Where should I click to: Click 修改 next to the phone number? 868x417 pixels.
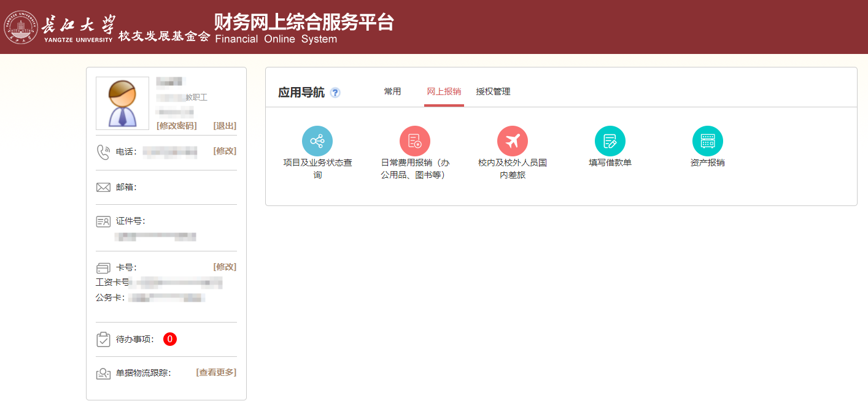click(225, 151)
